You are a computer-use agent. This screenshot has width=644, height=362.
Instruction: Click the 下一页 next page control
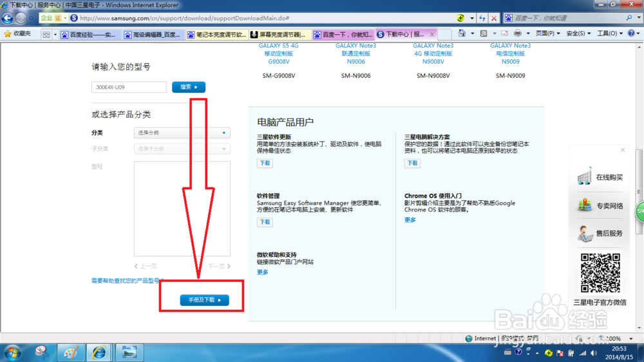coord(219,266)
